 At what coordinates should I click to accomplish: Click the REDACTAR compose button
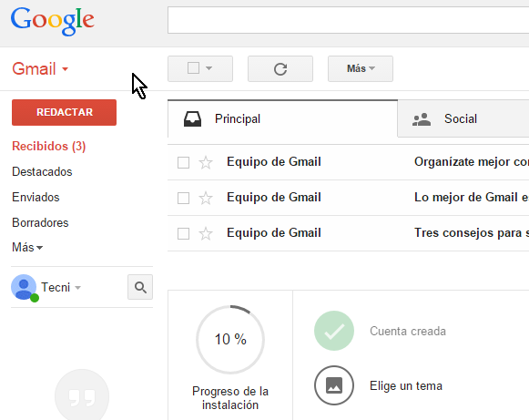click(x=64, y=112)
